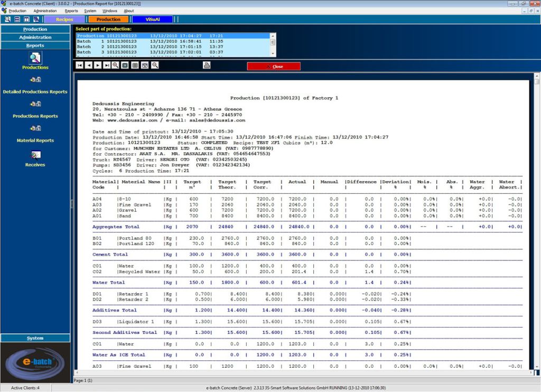Image resolution: width=541 pixels, height=392 pixels.
Task: Open the Receives icon
Action: click(35, 155)
